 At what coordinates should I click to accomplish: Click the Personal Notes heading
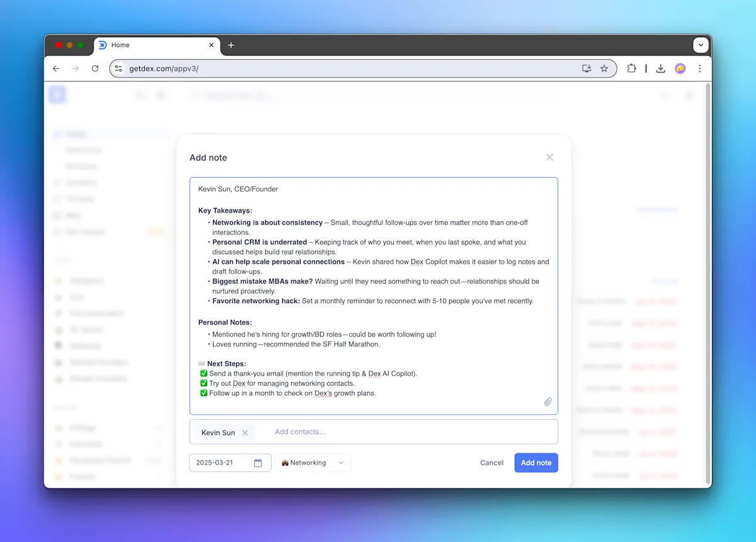pyautogui.click(x=225, y=322)
